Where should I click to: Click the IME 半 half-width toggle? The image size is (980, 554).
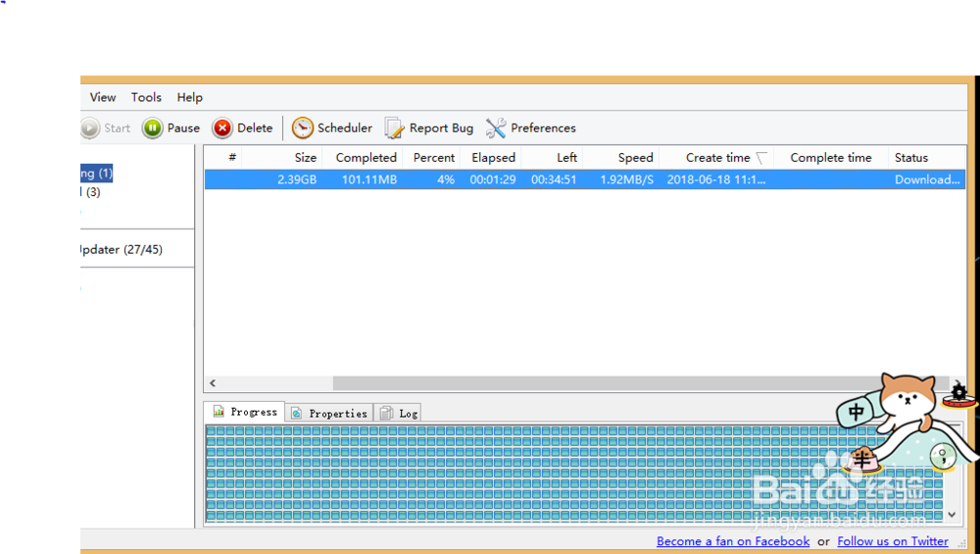click(x=863, y=461)
